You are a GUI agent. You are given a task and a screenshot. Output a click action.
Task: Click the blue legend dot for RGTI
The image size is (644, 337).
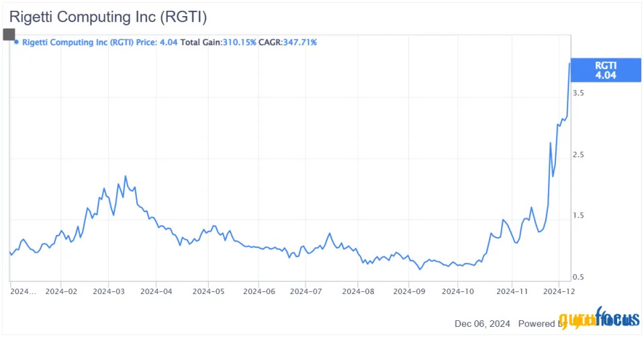coord(16,42)
